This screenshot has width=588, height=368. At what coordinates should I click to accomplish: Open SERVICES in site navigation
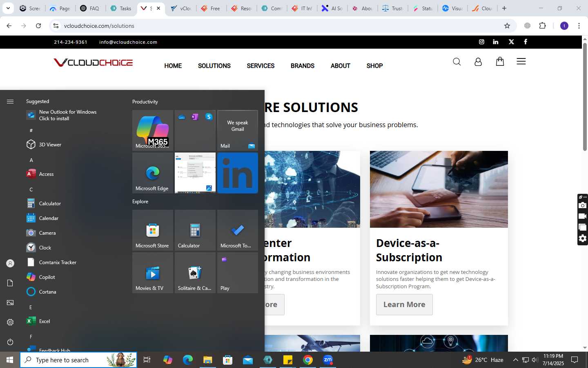click(261, 66)
